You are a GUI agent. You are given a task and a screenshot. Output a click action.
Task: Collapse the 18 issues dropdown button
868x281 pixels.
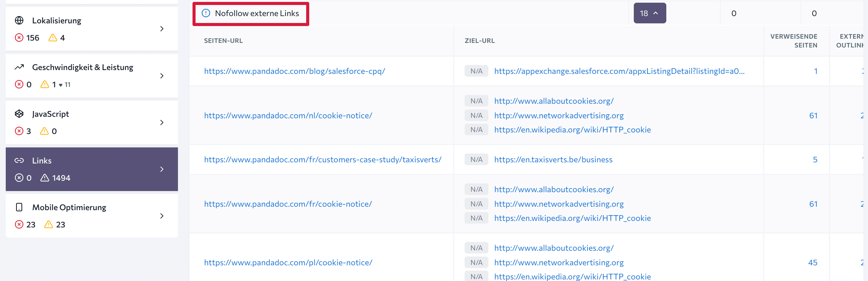(x=650, y=13)
